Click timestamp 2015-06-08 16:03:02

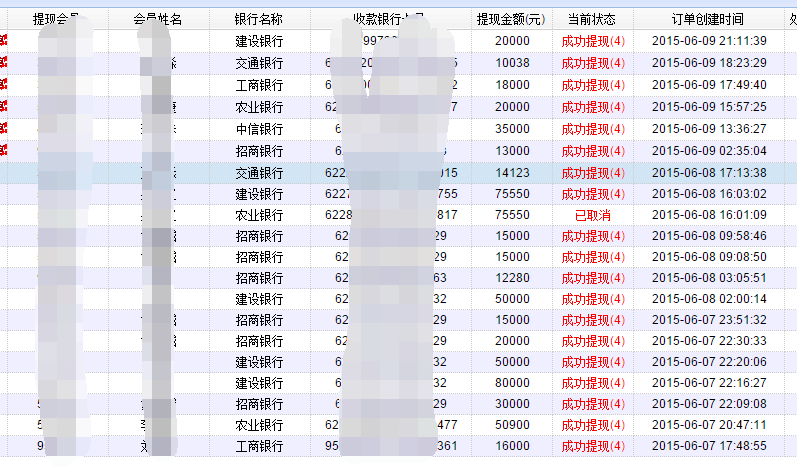(709, 194)
